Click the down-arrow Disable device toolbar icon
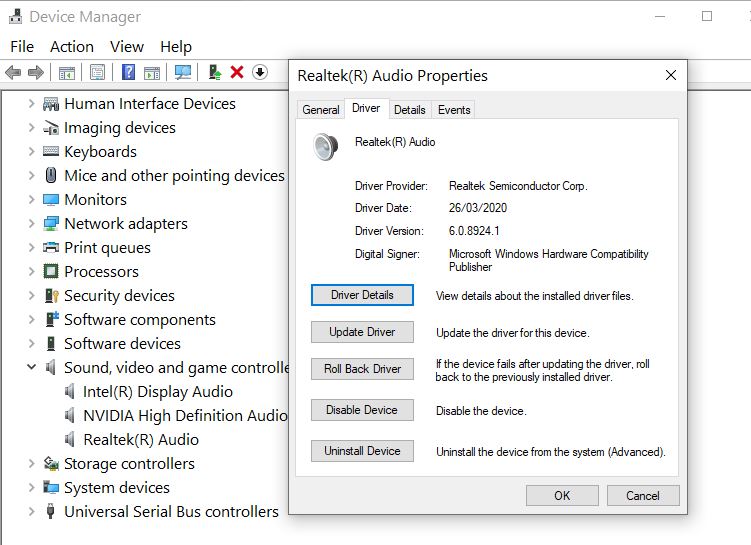Image resolution: width=751 pixels, height=545 pixels. coord(260,72)
